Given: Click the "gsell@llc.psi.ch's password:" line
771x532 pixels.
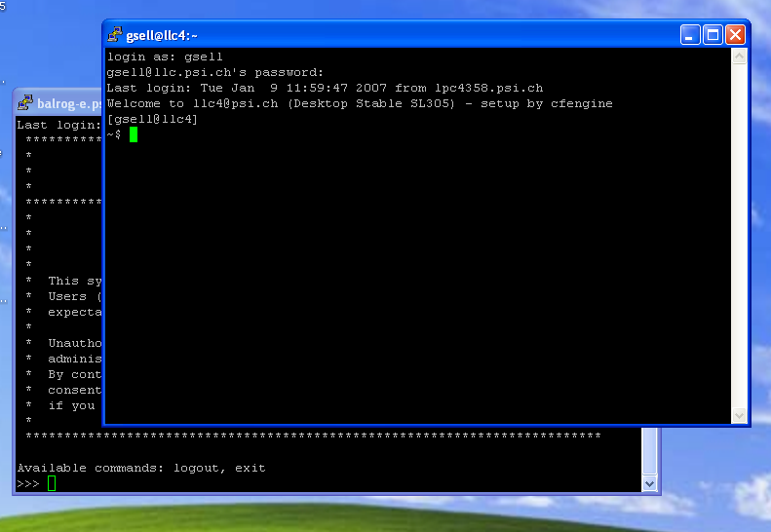Looking at the screenshot, I should pos(215,73).
